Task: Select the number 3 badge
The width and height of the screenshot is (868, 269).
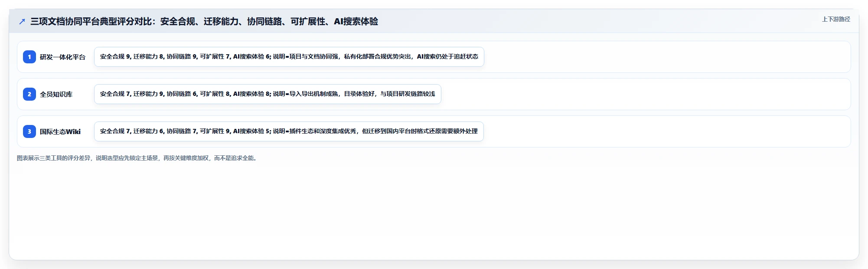Action: [29, 131]
